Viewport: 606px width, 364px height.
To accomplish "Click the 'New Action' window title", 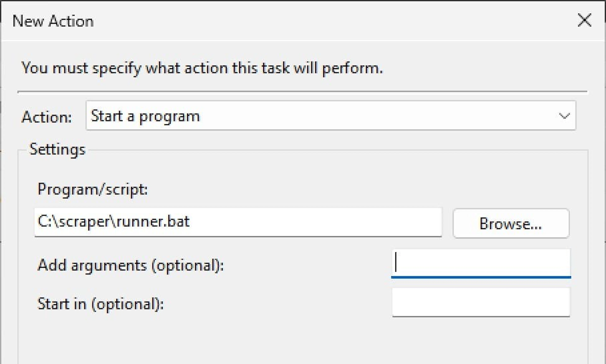I will pos(53,21).
